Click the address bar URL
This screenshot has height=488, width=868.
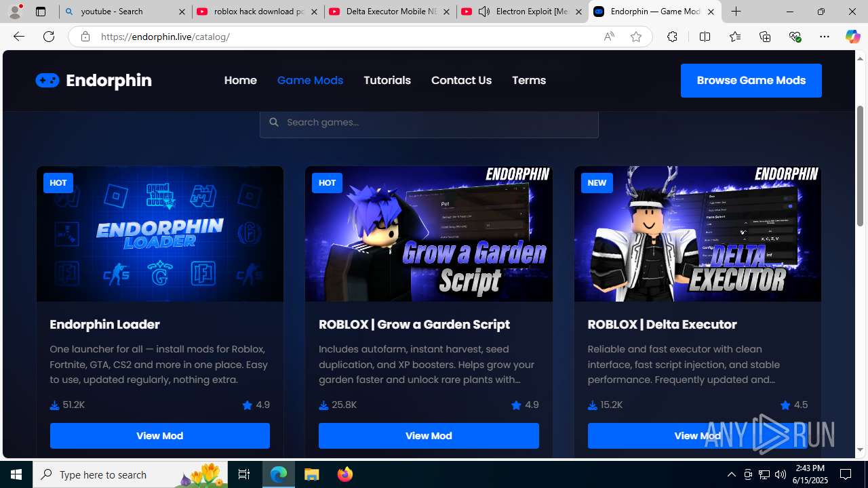[165, 37]
